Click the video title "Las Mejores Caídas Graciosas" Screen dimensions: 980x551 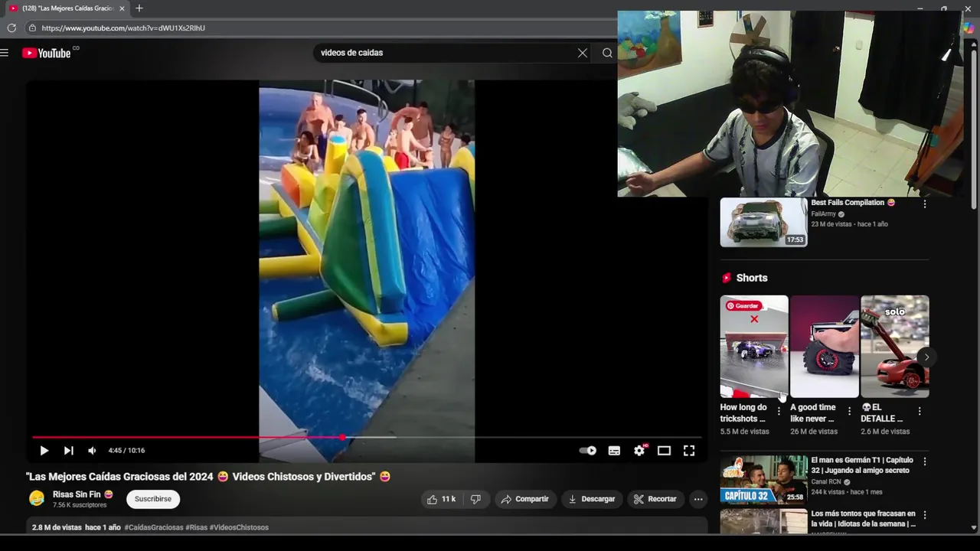(x=208, y=477)
